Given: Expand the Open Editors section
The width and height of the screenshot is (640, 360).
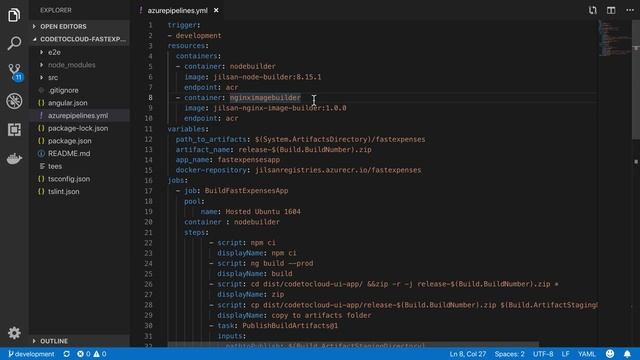Looking at the screenshot, I should coord(80,26).
